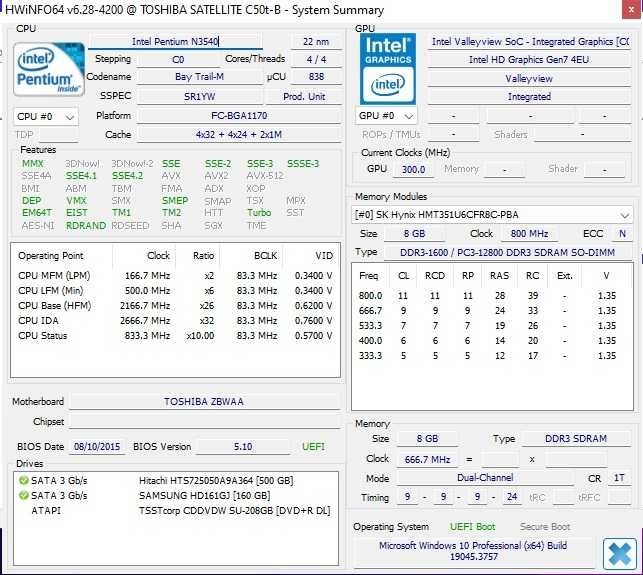The height and width of the screenshot is (575, 643).
Task: Click the blue X close button at bottom right
Action: pyautogui.click(x=619, y=554)
